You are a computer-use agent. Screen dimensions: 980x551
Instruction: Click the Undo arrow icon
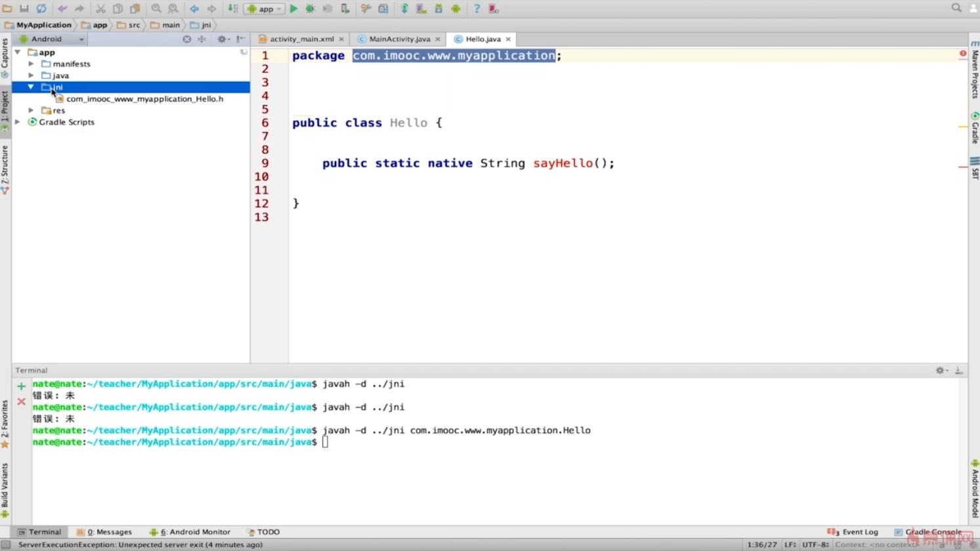(x=62, y=9)
